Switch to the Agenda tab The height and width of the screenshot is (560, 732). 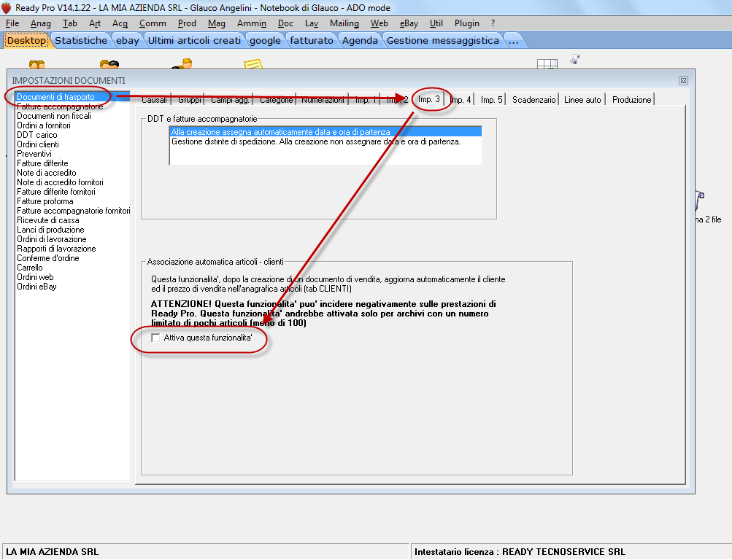point(360,41)
